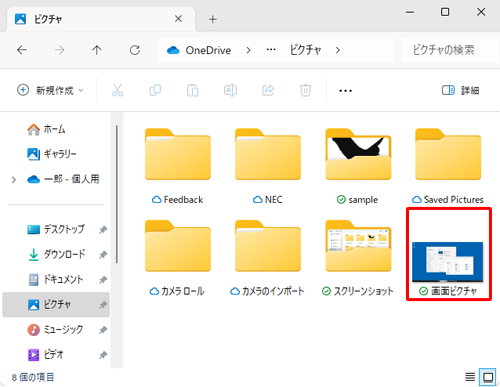Open 一郎 - 個人用 OneDrive in sidebar
Image resolution: width=500 pixels, height=387 pixels.
tap(63, 179)
